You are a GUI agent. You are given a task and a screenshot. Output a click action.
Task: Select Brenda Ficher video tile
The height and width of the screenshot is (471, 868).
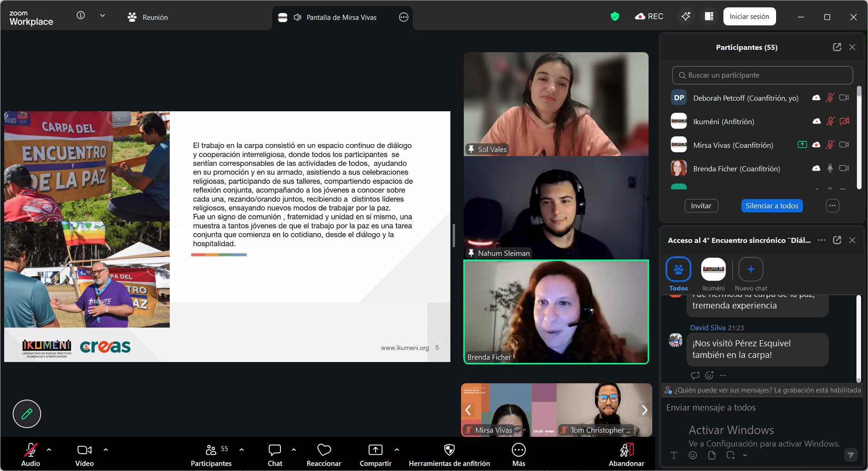[556, 312]
